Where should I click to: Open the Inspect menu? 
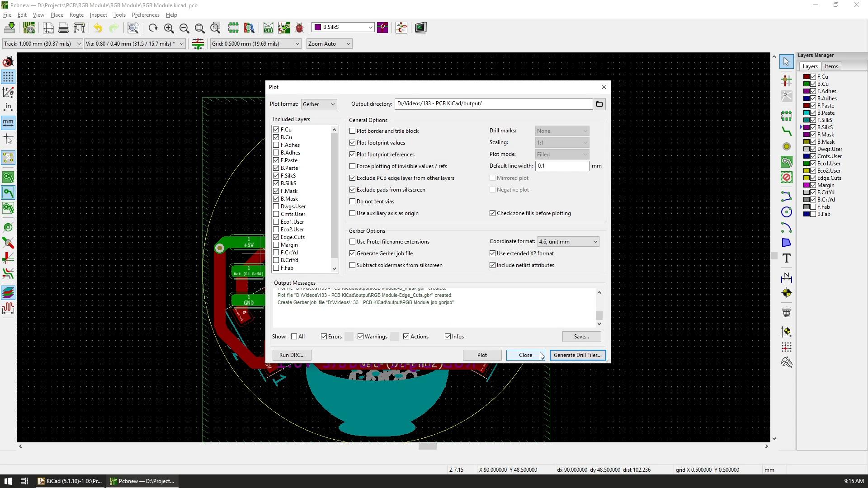click(98, 15)
